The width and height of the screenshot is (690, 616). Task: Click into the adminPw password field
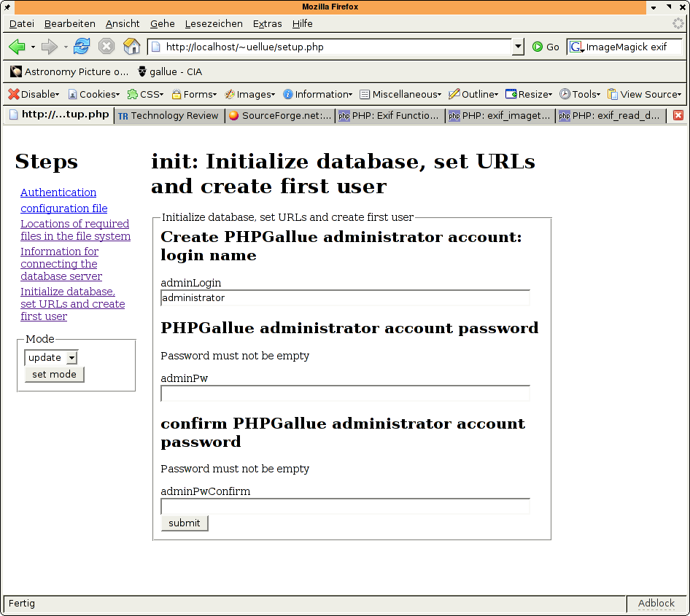point(345,394)
